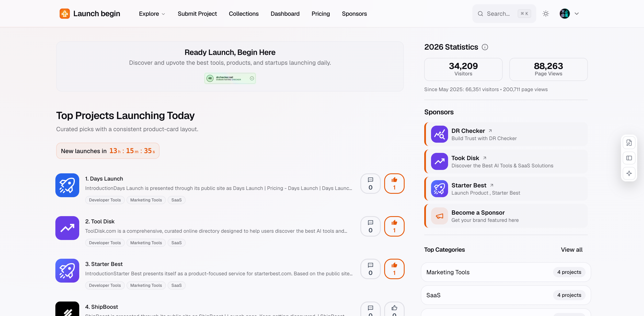Open comments for Starter Best
This screenshot has width=644, height=316.
coord(371,269)
